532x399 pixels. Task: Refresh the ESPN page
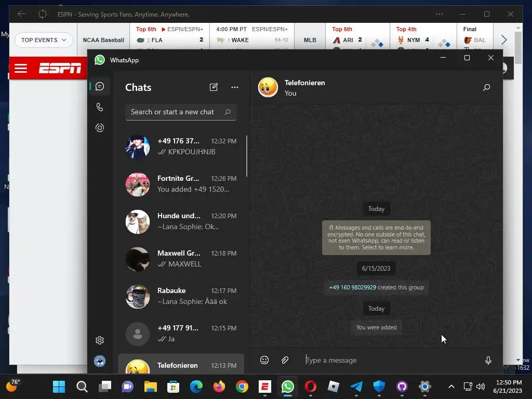(x=43, y=14)
